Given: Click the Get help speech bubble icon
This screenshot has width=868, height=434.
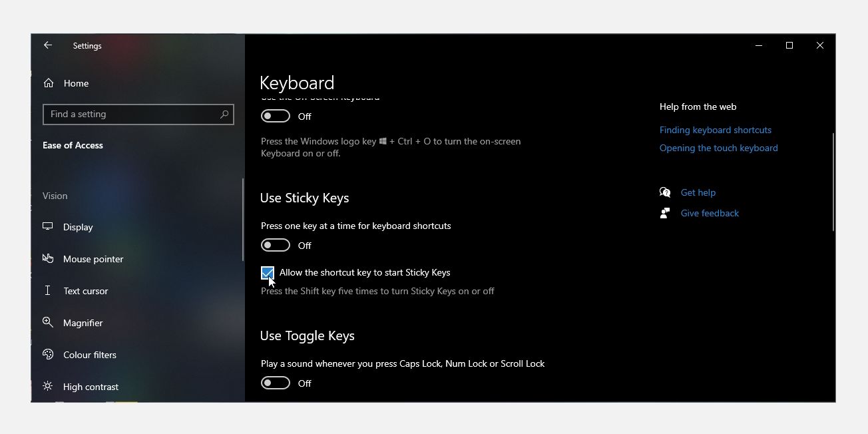Looking at the screenshot, I should pos(665,192).
